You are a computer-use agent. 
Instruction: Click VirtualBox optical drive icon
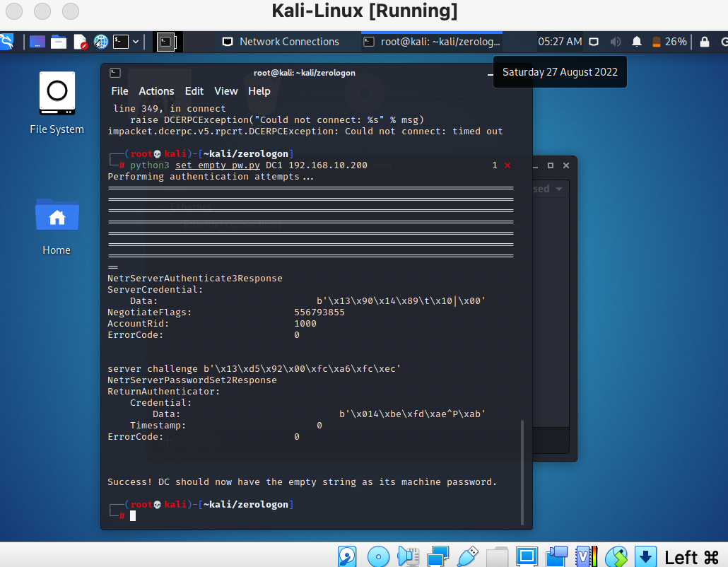coord(378,556)
